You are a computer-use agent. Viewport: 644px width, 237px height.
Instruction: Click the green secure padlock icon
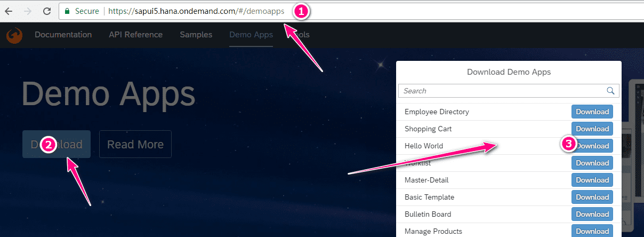(x=67, y=11)
